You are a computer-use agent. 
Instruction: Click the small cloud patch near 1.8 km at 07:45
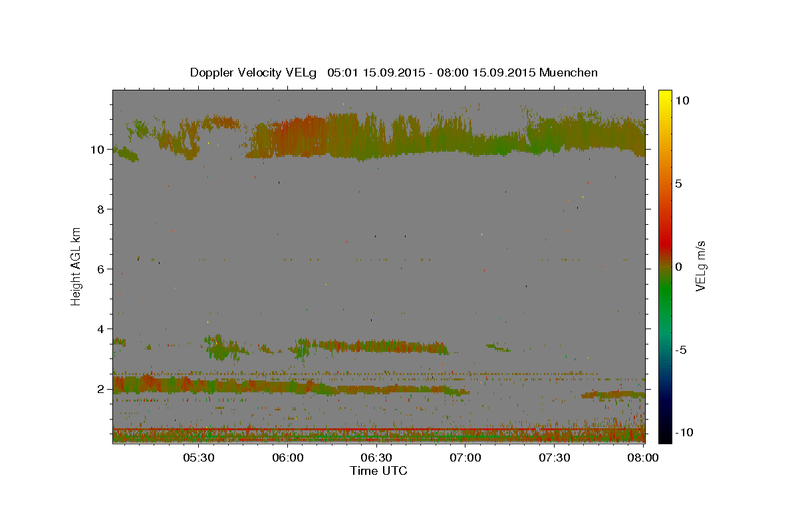pyautogui.click(x=613, y=395)
